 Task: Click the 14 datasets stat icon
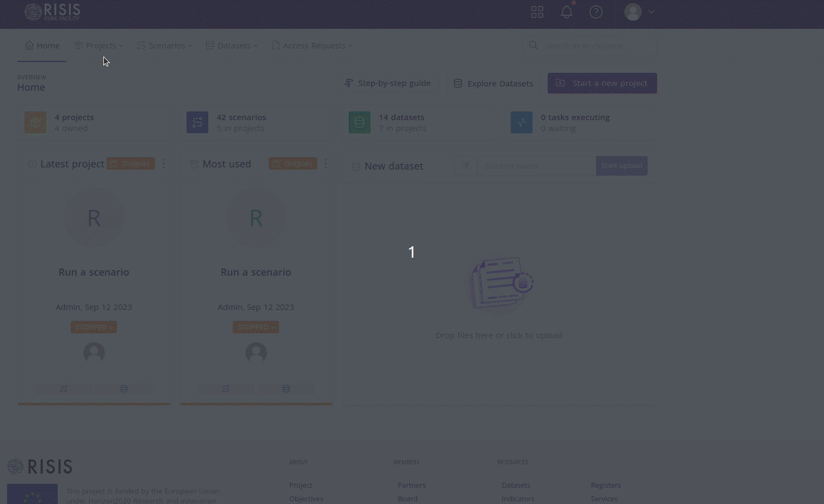[359, 122]
